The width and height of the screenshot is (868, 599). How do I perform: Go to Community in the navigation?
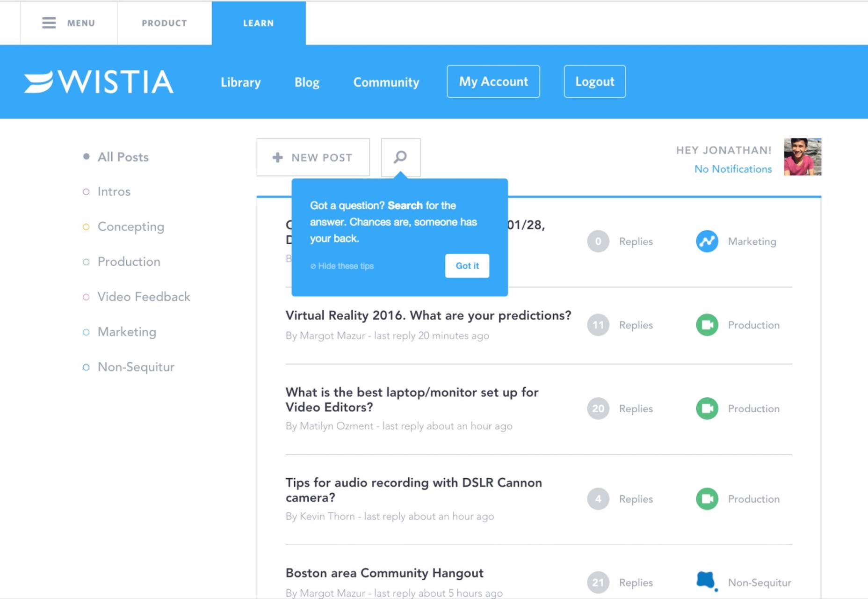click(x=386, y=82)
